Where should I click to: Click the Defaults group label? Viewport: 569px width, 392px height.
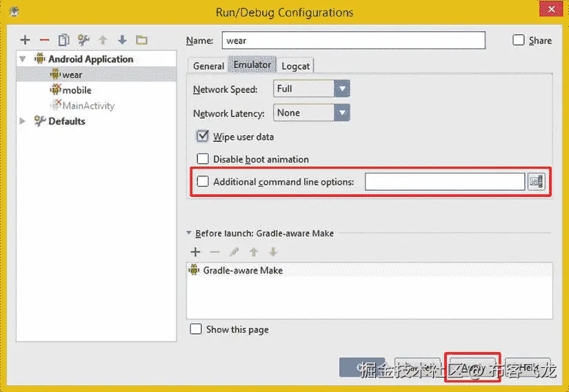pos(67,121)
